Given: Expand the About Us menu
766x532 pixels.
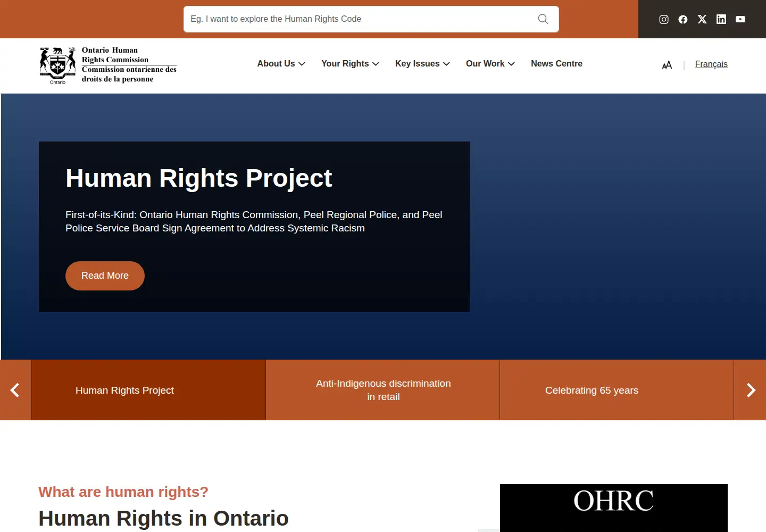Looking at the screenshot, I should [x=281, y=64].
